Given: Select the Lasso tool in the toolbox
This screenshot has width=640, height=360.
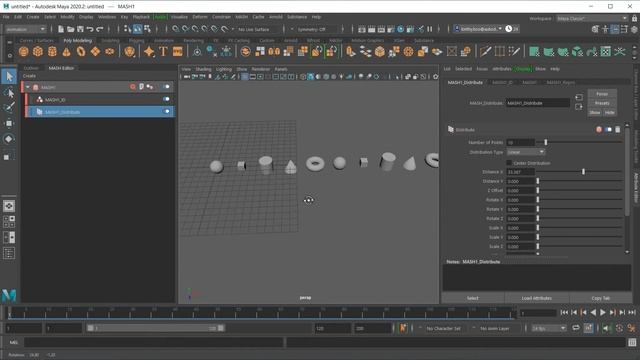Looking at the screenshot, I should click(9, 93).
